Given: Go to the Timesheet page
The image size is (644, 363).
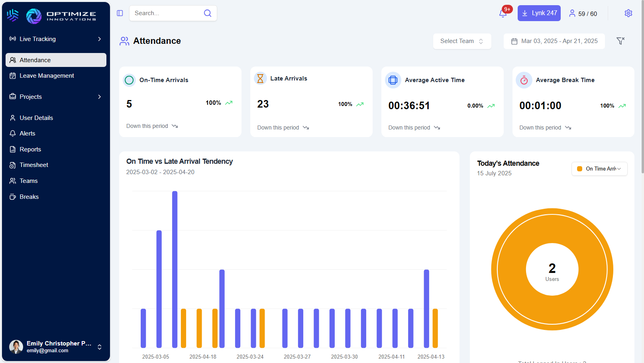Looking at the screenshot, I should pyautogui.click(x=34, y=165).
